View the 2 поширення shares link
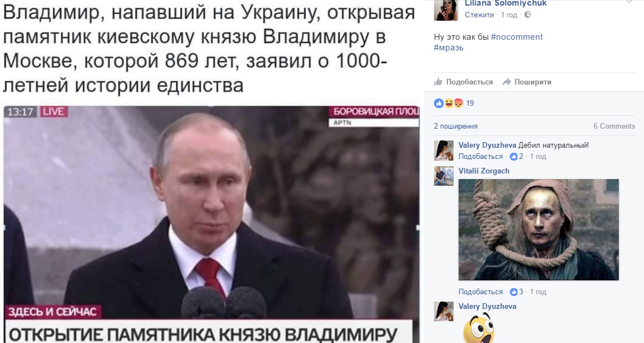The height and width of the screenshot is (343, 644). (456, 126)
